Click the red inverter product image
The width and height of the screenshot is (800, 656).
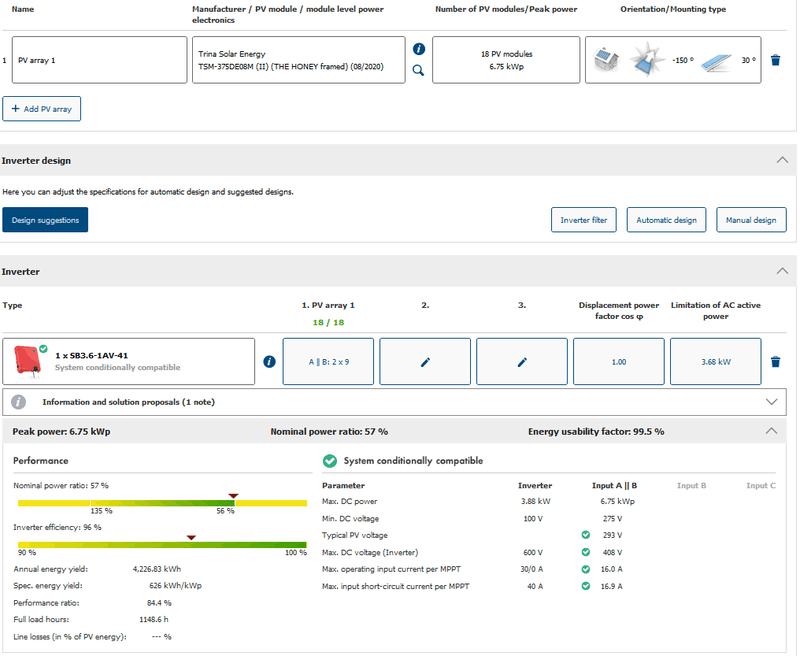[27, 361]
